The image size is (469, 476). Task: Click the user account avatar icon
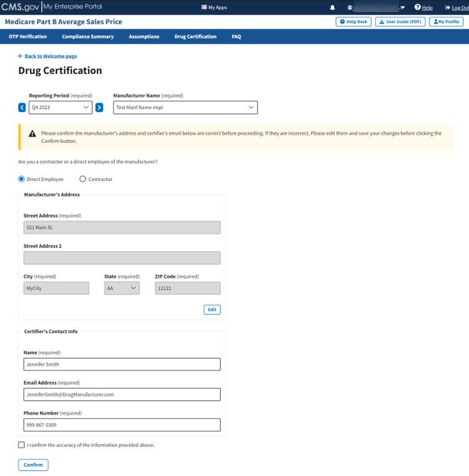coord(350,7)
